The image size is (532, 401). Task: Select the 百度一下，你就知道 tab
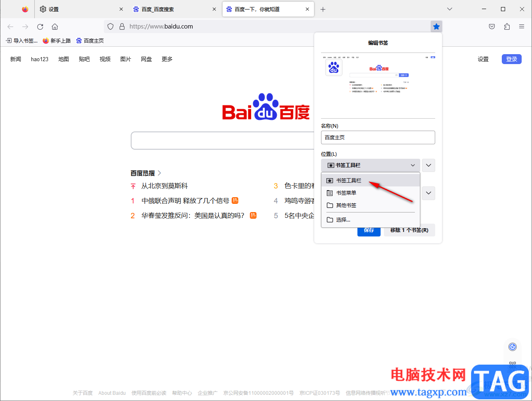point(268,9)
